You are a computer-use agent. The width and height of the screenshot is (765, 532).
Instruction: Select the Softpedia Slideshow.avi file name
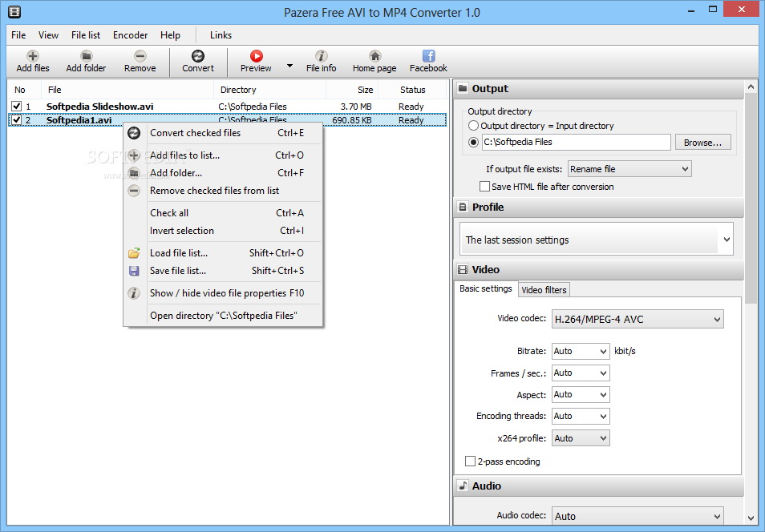pyautogui.click(x=99, y=107)
